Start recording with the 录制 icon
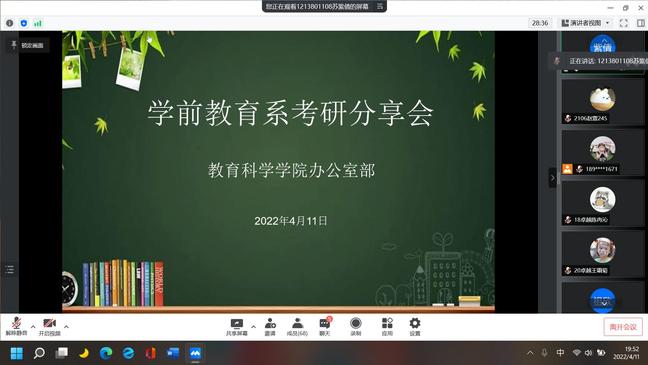This screenshot has height=365, width=648. coord(355,327)
